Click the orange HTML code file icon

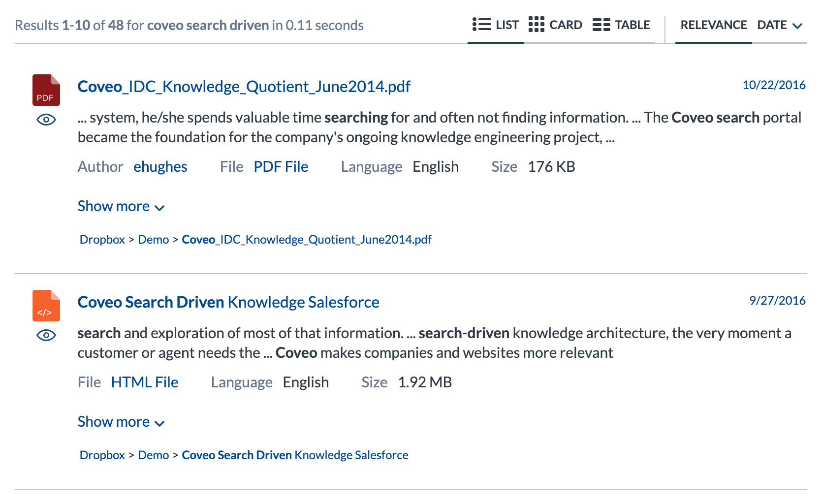46,306
